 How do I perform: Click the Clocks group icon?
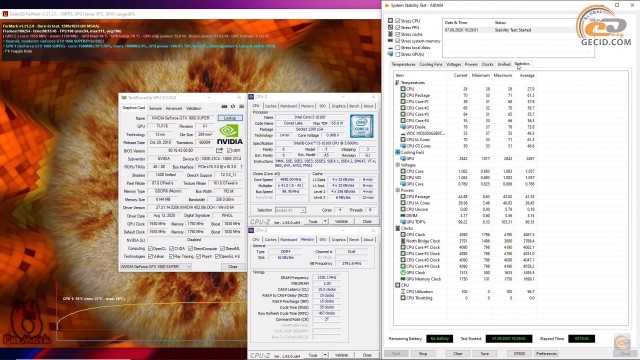[x=397, y=229]
